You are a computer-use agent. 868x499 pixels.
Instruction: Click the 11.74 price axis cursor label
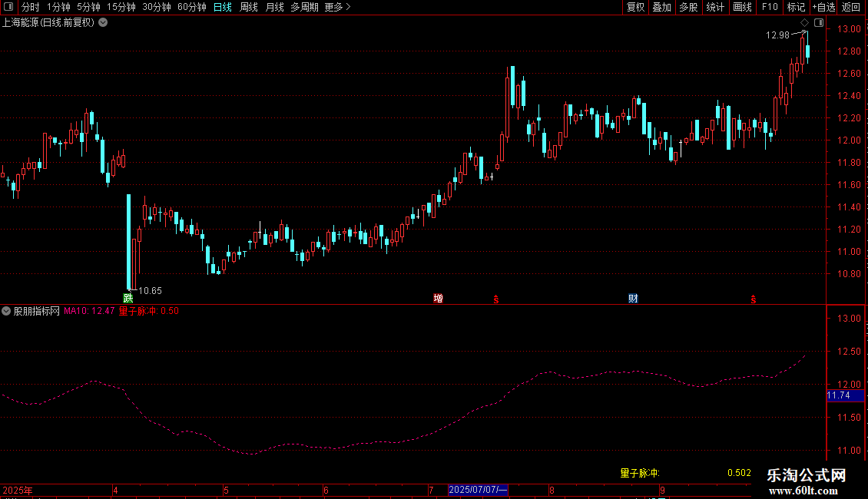click(x=845, y=395)
